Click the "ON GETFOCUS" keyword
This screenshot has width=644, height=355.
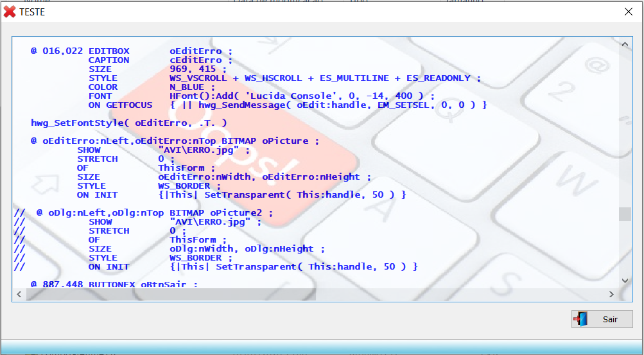[x=120, y=105]
